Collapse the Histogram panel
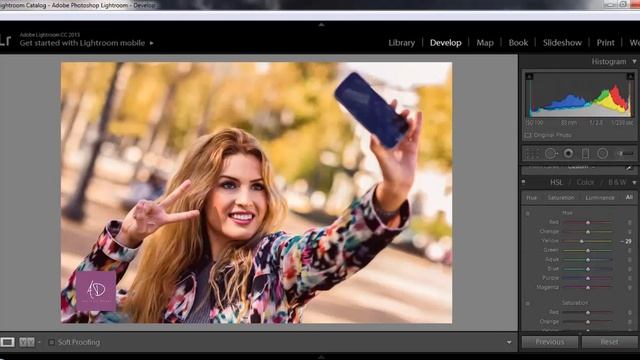Image resolution: width=640 pixels, height=360 pixels. coord(634,62)
